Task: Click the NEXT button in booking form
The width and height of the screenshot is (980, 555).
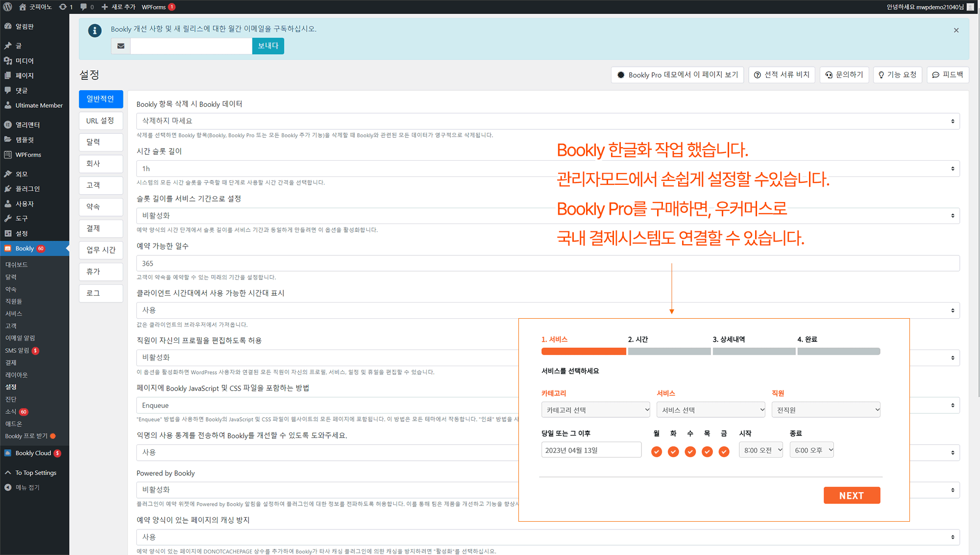Action: tap(852, 496)
